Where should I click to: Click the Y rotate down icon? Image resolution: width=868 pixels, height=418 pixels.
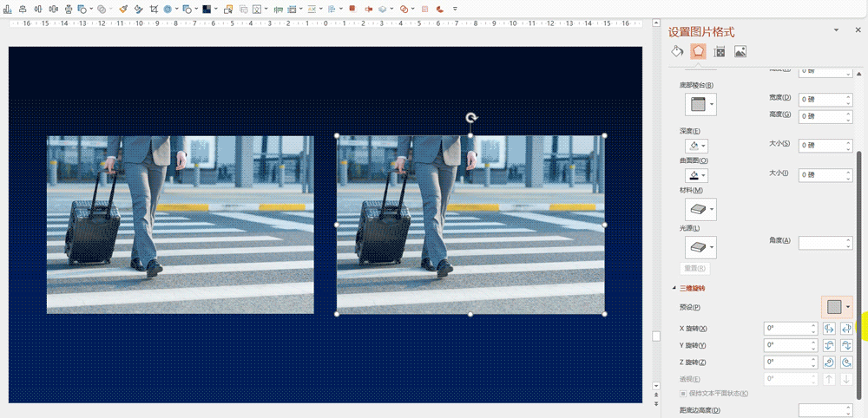(846, 345)
